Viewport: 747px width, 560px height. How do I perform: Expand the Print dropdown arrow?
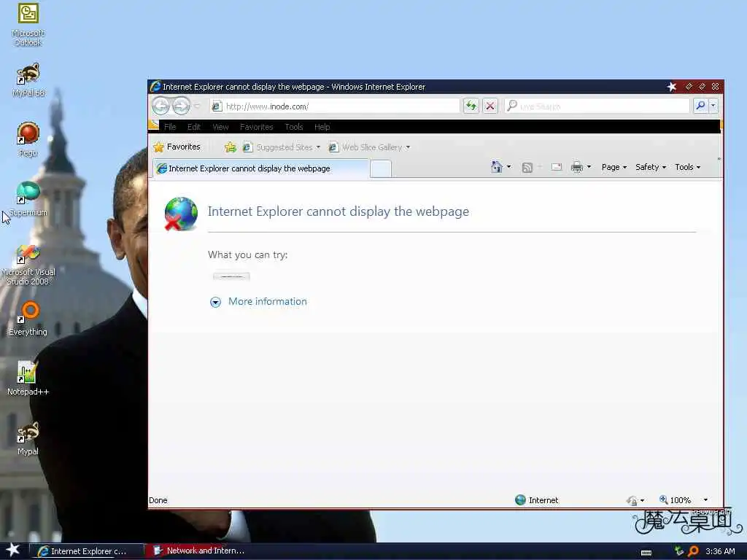point(589,167)
